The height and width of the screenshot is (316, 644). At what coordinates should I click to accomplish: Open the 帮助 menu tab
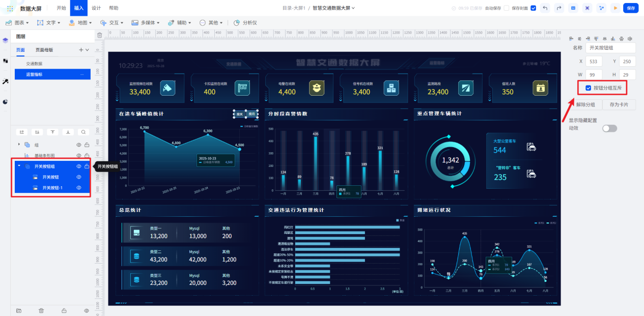114,8
